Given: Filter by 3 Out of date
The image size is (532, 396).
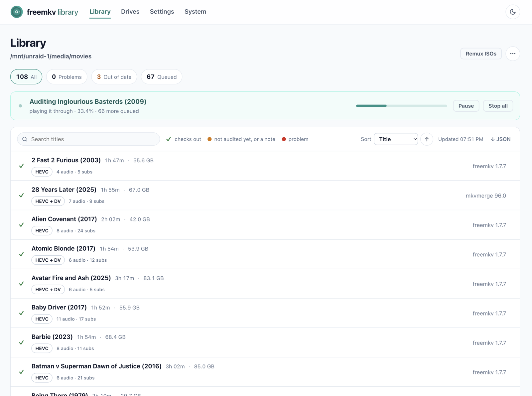Looking at the screenshot, I should point(114,77).
